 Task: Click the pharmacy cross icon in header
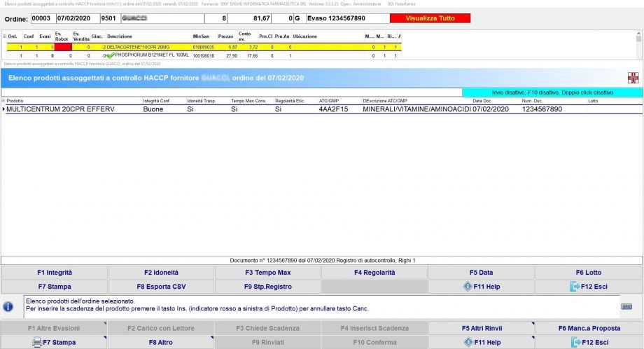pos(633,77)
